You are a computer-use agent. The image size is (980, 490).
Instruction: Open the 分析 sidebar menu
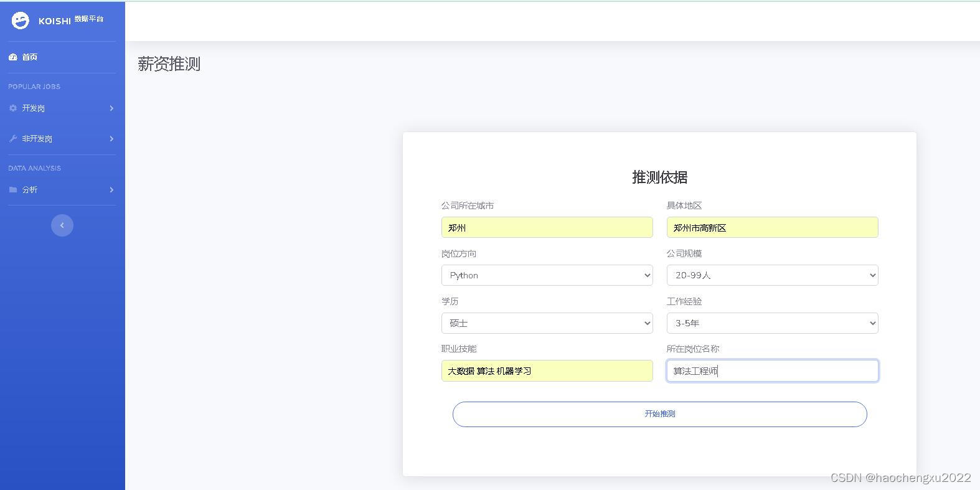coord(62,189)
